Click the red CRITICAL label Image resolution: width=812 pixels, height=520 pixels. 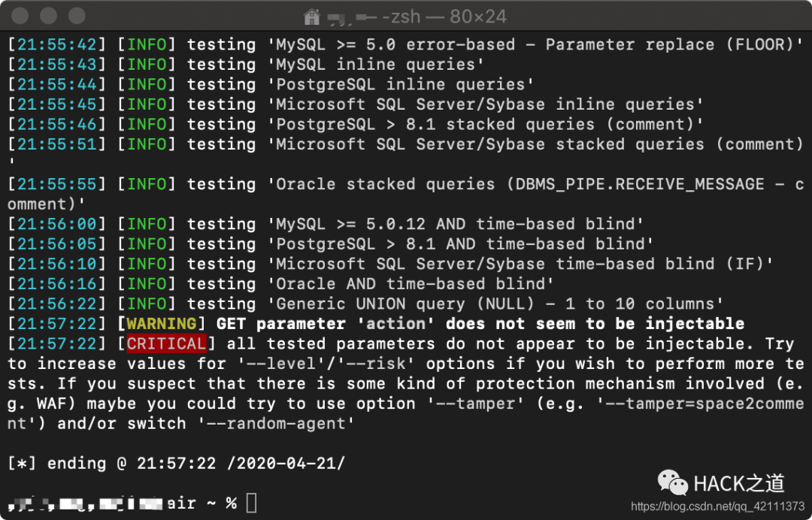tap(166, 343)
